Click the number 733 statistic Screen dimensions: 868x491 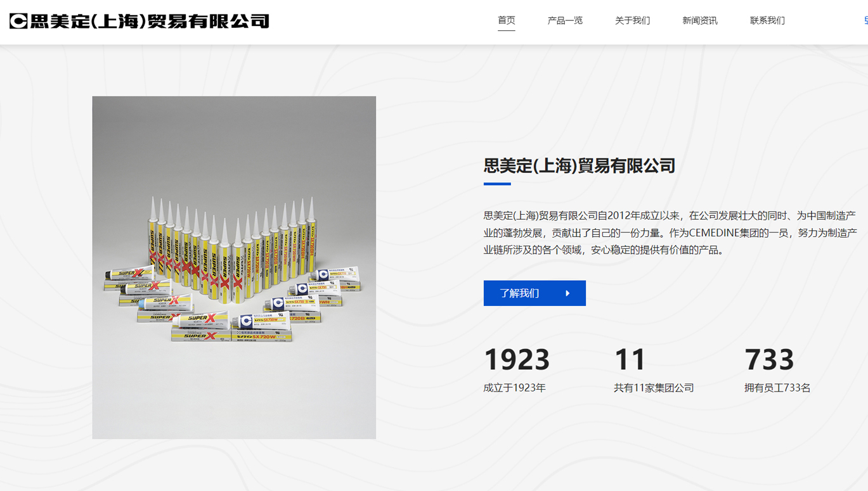point(769,360)
